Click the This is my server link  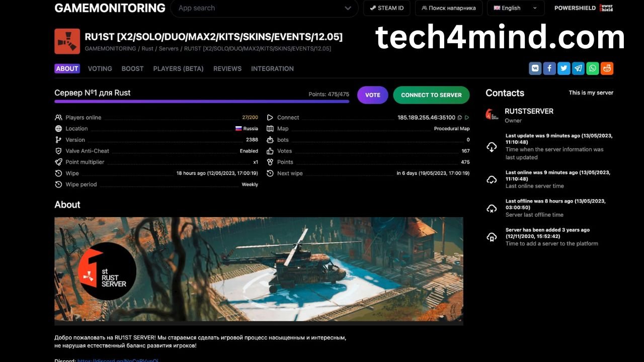click(x=591, y=93)
